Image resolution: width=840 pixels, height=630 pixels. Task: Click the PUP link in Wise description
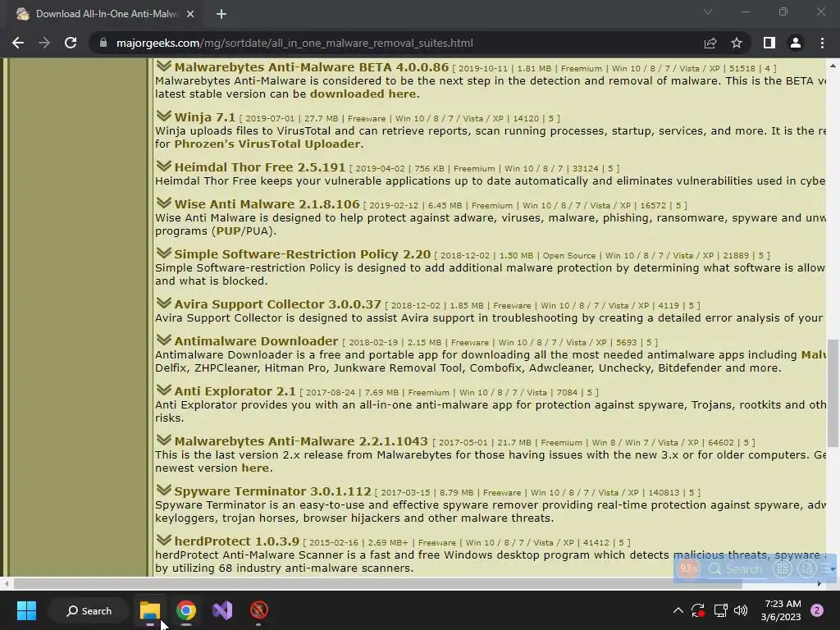tap(228, 231)
